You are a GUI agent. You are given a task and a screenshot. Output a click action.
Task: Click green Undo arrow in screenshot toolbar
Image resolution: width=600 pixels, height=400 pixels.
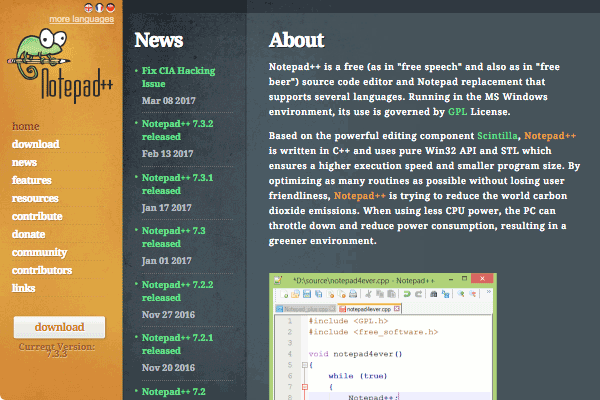tap(407, 294)
